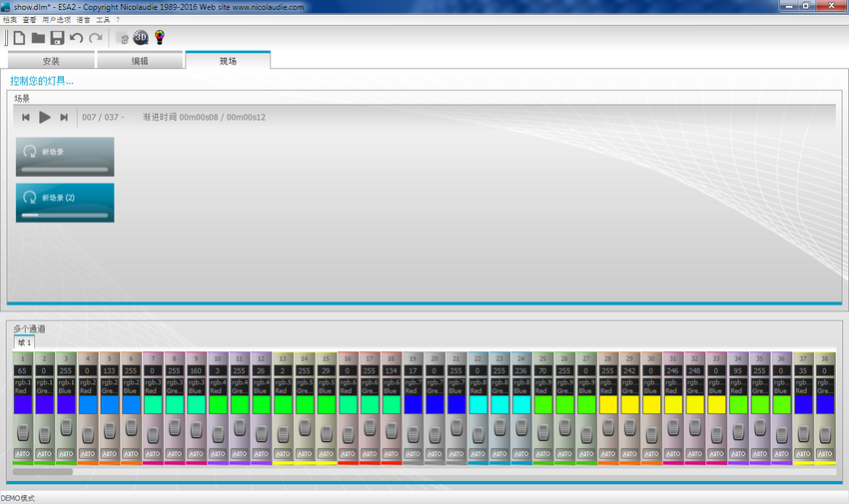The height and width of the screenshot is (504, 849).
Task: Click channel 9 value field 160
Action: [196, 371]
